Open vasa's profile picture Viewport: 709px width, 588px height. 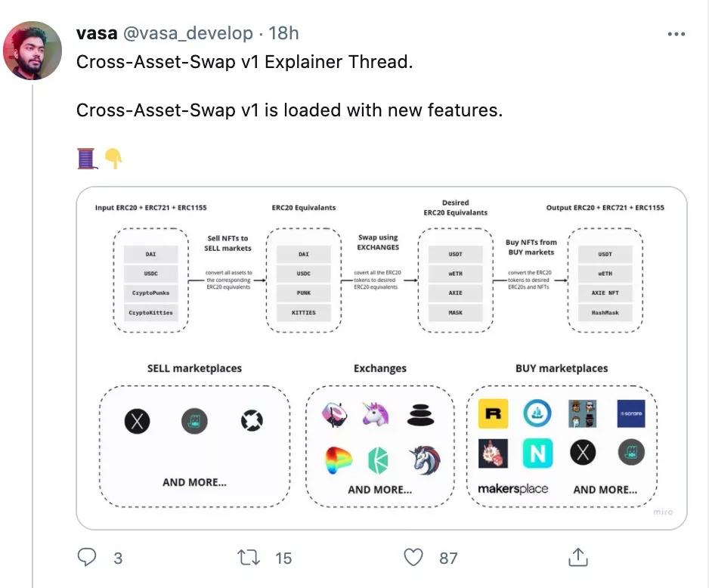(33, 51)
